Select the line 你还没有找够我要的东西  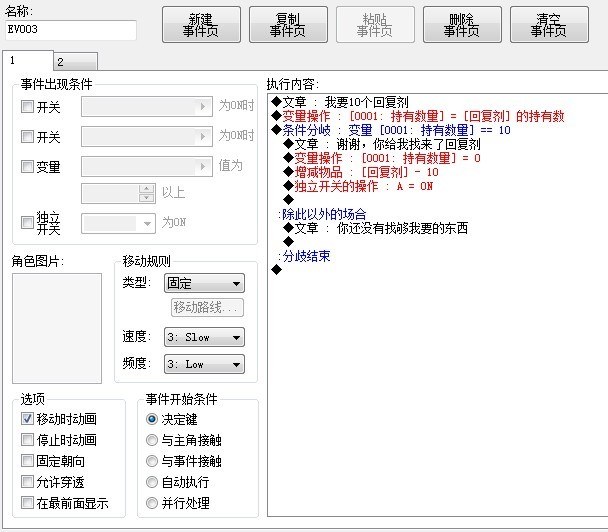click(x=376, y=228)
